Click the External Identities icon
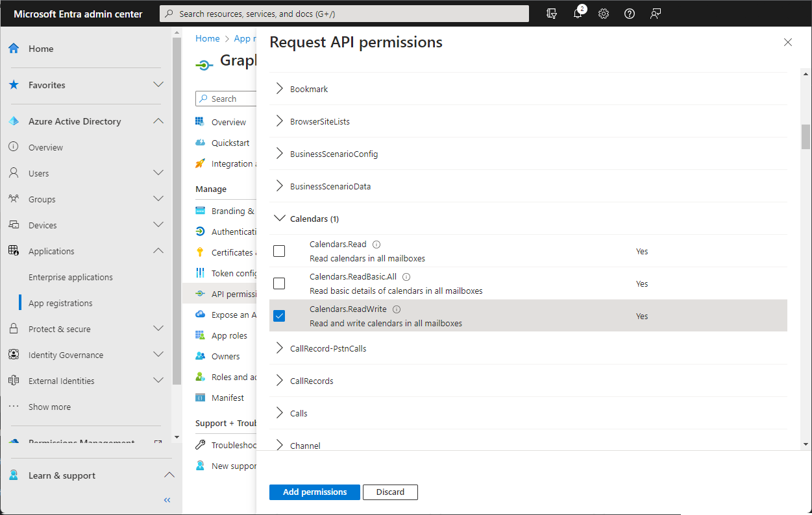The width and height of the screenshot is (812, 515). click(x=14, y=381)
